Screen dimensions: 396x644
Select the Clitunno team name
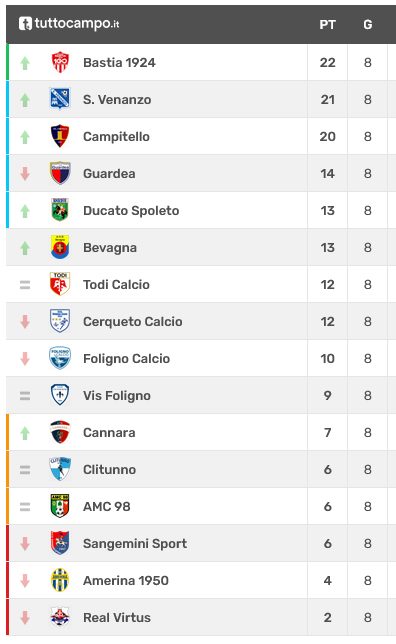tap(109, 469)
